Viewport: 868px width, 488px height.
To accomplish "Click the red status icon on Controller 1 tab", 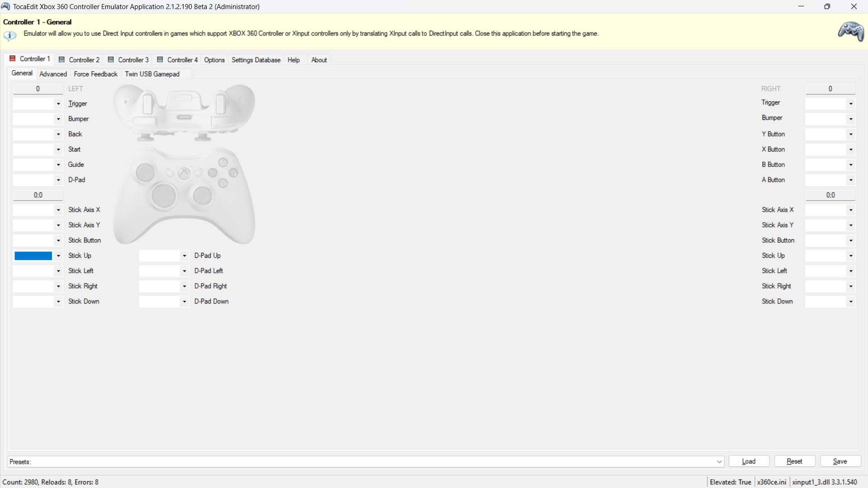I will pyautogui.click(x=13, y=59).
